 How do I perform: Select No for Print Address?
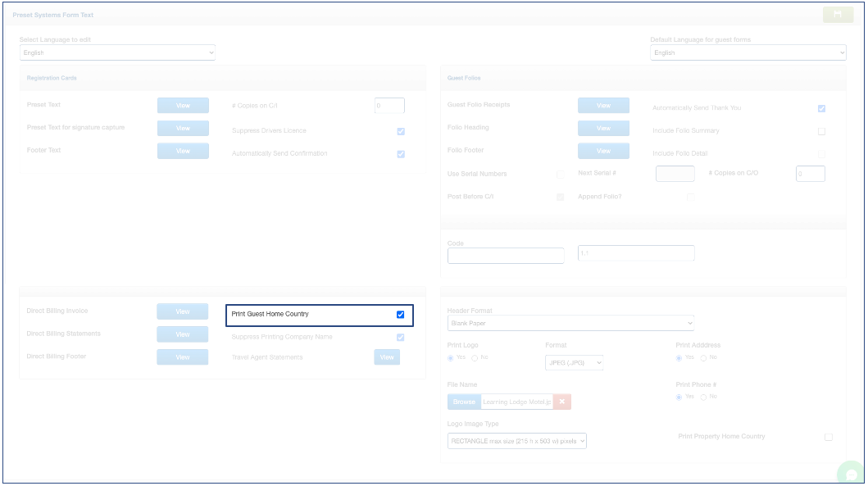click(x=702, y=358)
